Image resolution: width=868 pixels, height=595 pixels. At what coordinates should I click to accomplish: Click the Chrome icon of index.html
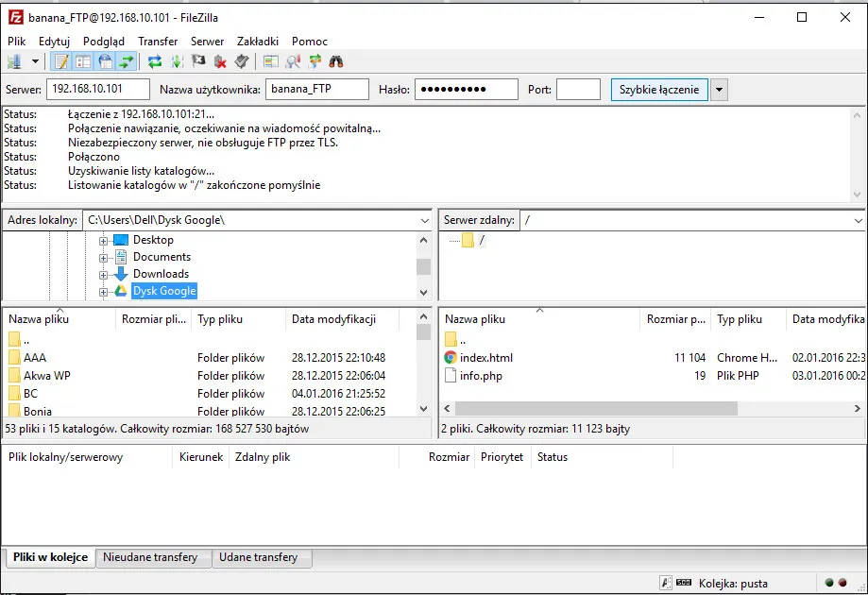(451, 358)
